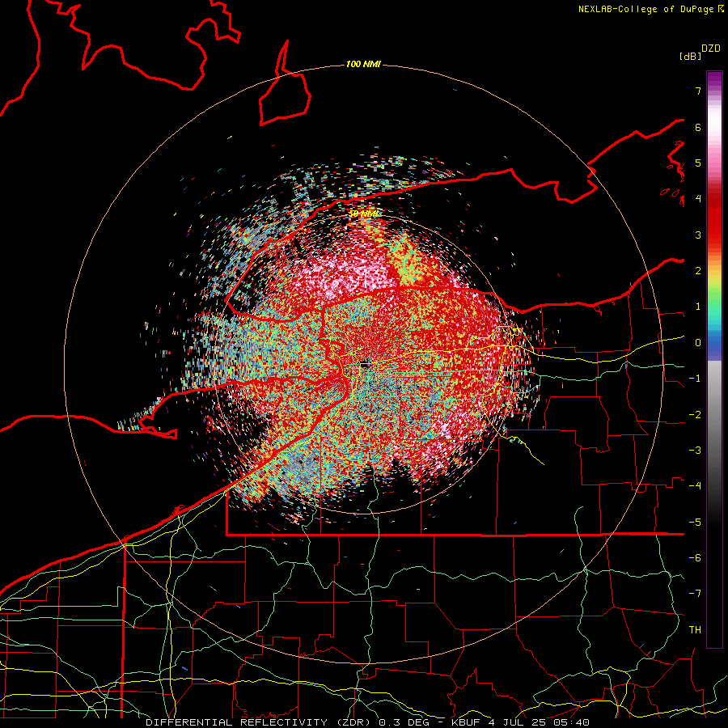Click the KBUF station identifier
Viewport: 728px width, 728px height.
466,722
